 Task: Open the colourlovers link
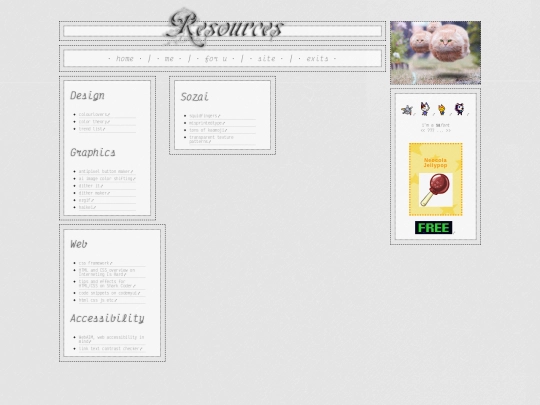(94, 114)
